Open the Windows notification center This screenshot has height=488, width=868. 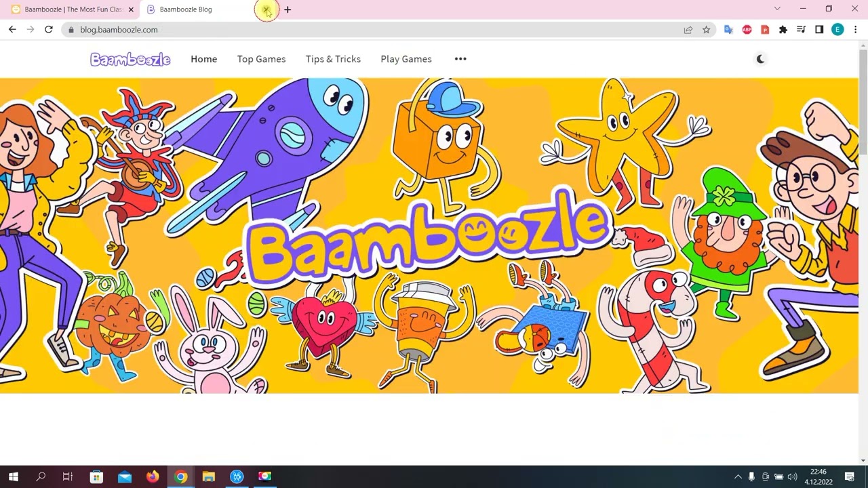click(x=849, y=476)
